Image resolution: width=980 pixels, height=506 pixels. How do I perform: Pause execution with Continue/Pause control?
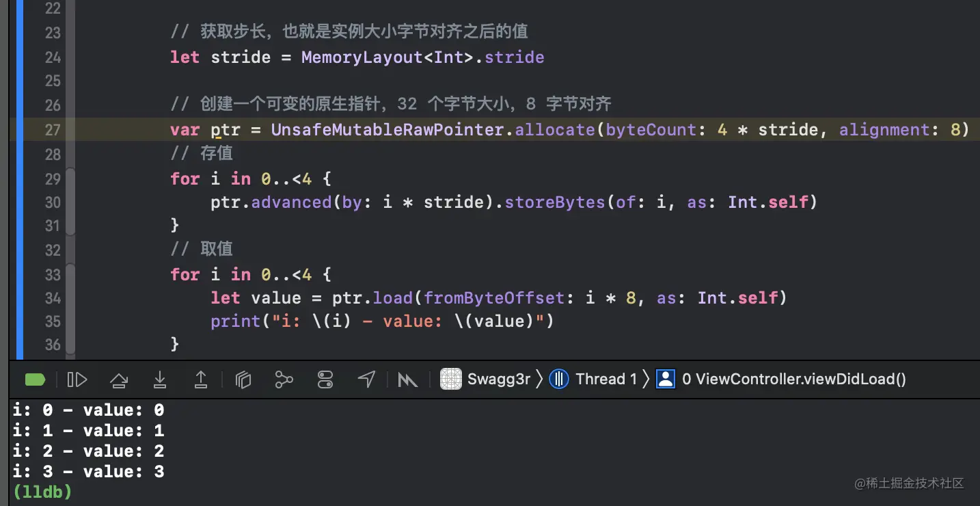[x=77, y=379]
